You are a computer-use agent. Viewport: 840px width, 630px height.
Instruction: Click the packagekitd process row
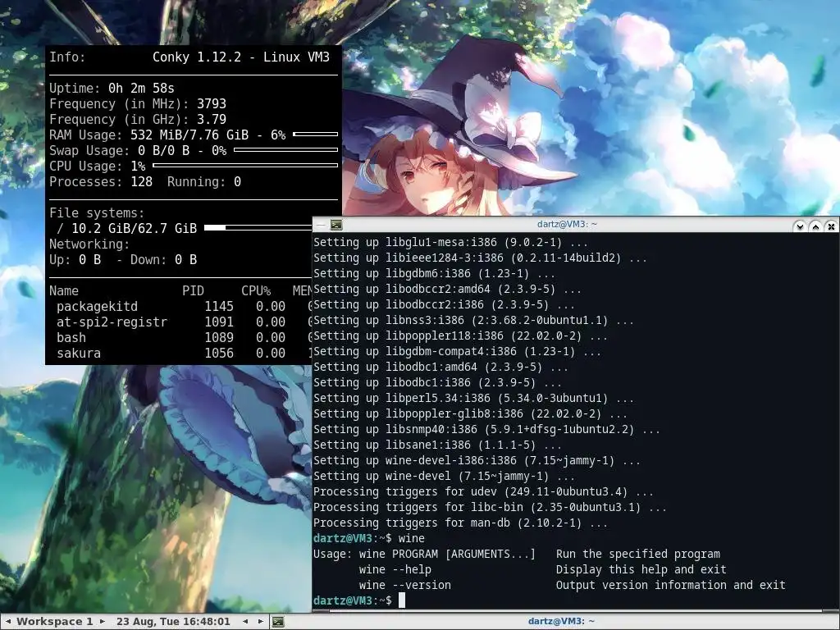click(x=184, y=306)
